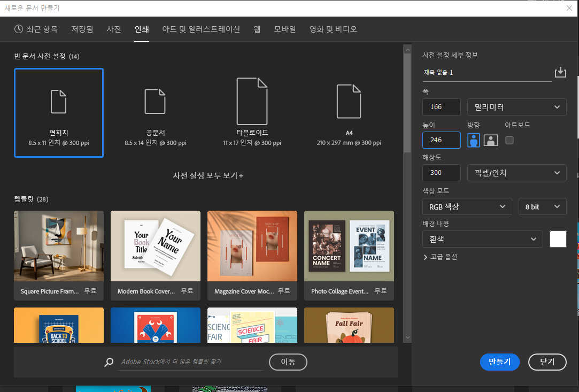579x392 pixels.
Task: Click 사전 설정 모두 보기+ link
Action: 208,175
